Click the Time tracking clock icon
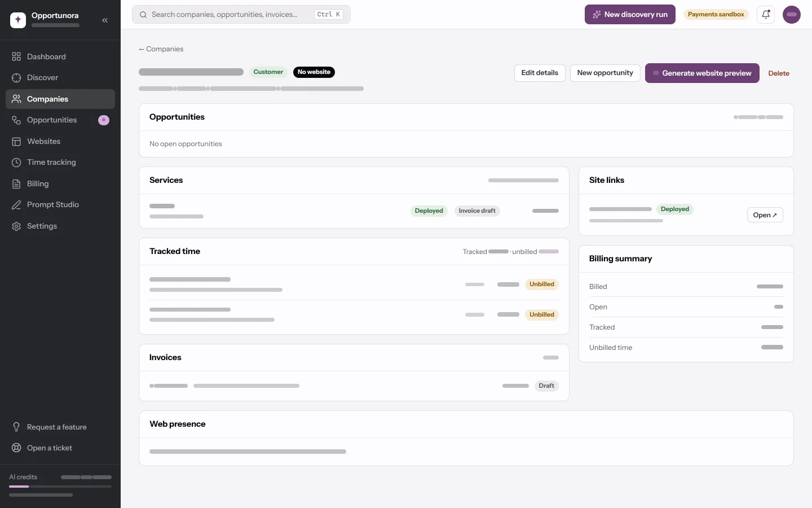Viewport: 812px width, 508px height. pyautogui.click(x=16, y=163)
